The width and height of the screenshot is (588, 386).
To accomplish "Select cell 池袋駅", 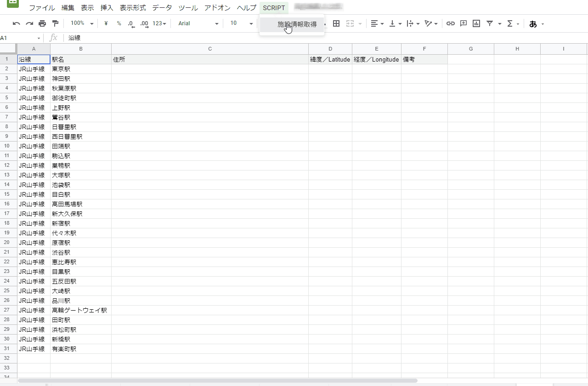I will pyautogui.click(x=81, y=185).
